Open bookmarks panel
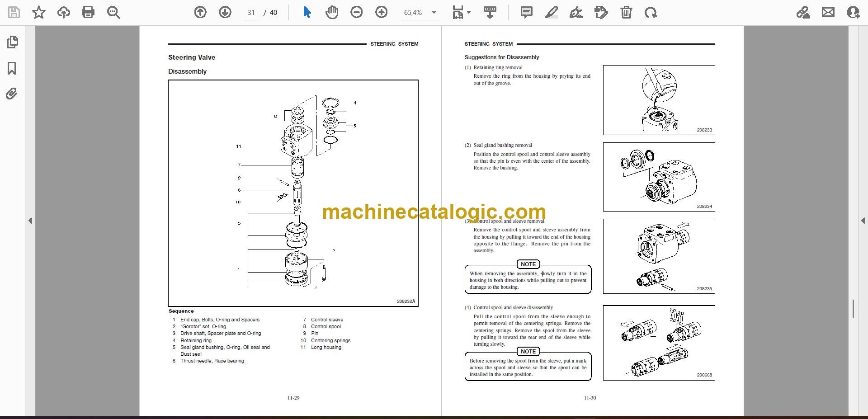This screenshot has height=419, width=868. (12, 68)
